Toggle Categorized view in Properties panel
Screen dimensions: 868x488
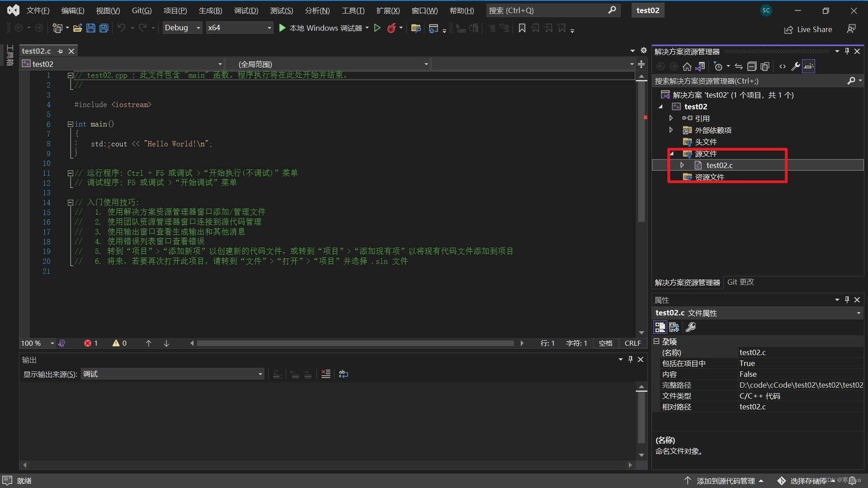[x=660, y=327]
